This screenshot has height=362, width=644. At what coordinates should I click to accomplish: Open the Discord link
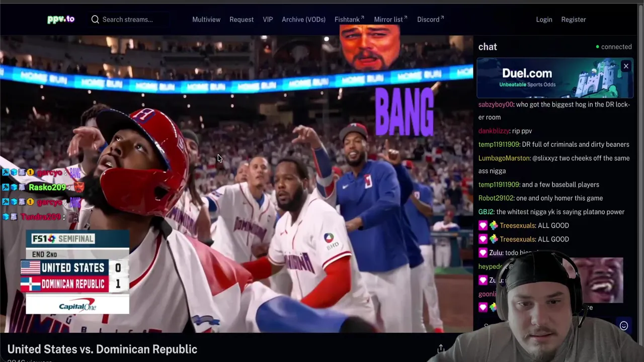pos(430,20)
